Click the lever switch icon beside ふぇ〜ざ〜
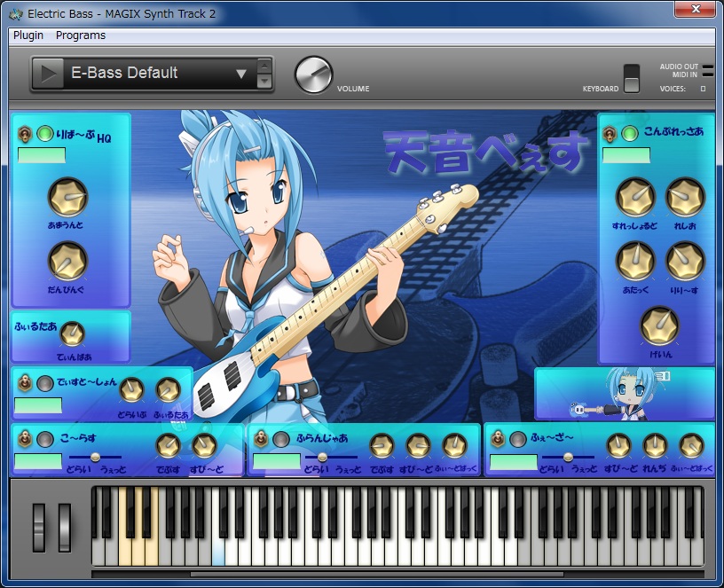 pos(498,438)
